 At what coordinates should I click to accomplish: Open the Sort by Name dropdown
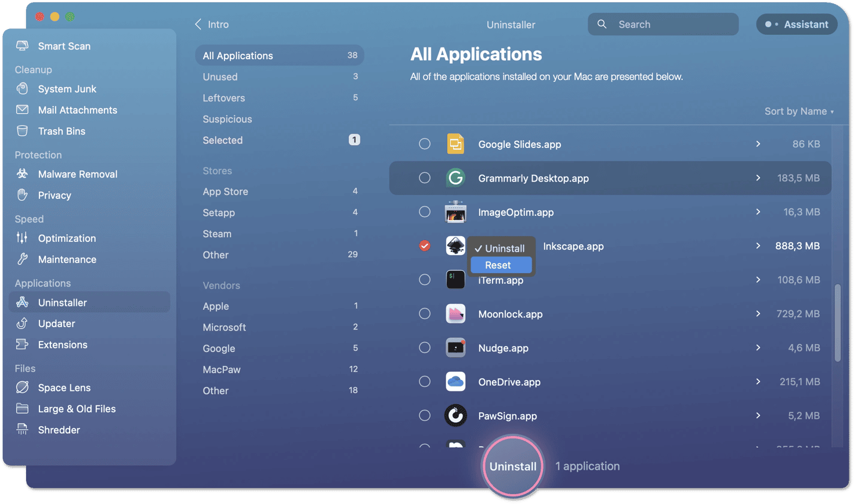pos(799,111)
